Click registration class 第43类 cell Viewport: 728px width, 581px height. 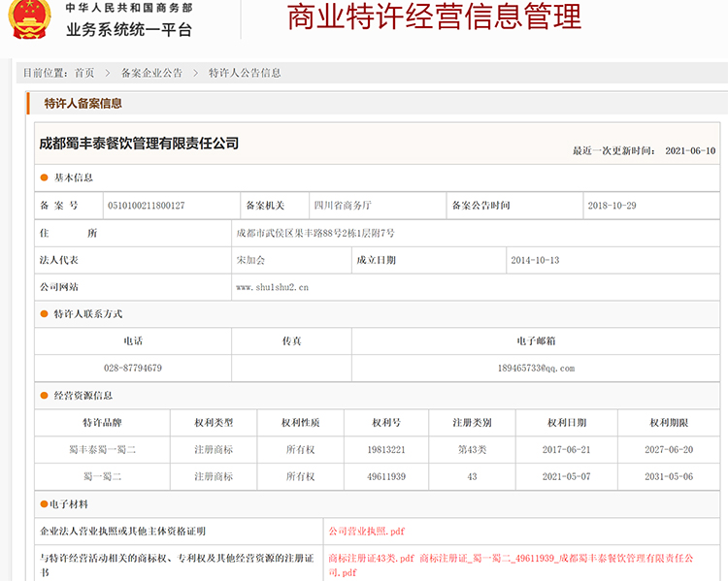click(472, 450)
